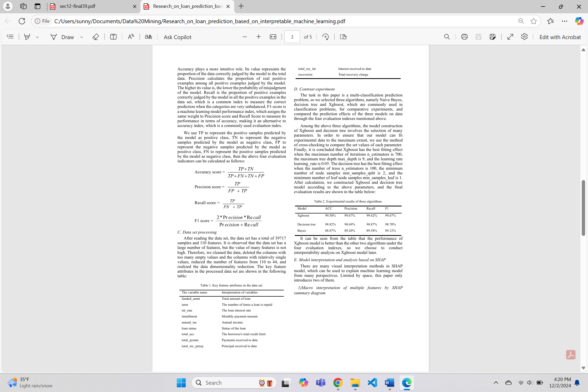Select the Add text tool
The width and height of the screenshot is (588, 392).
[x=113, y=37]
